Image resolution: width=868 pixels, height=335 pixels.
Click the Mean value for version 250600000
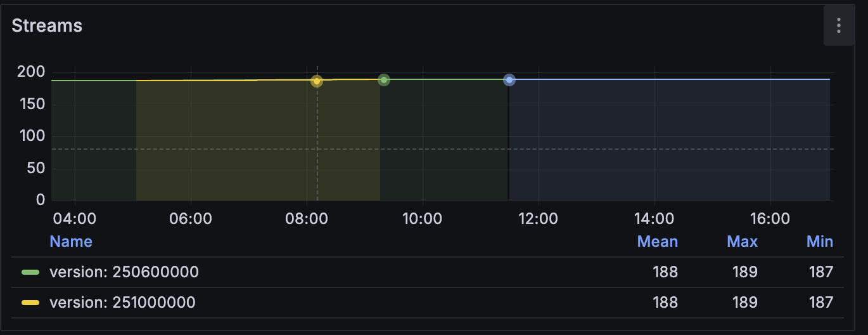click(x=665, y=272)
